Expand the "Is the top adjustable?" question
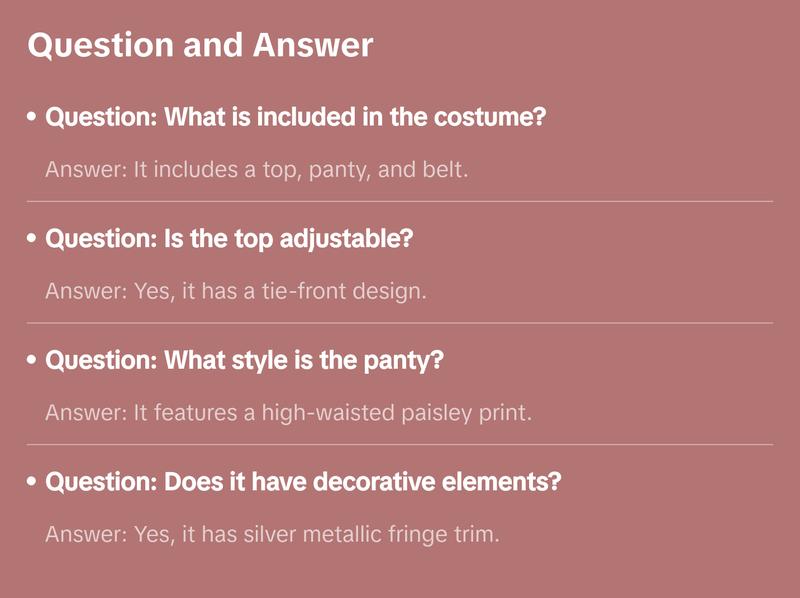This screenshot has width=800, height=598. click(230, 239)
